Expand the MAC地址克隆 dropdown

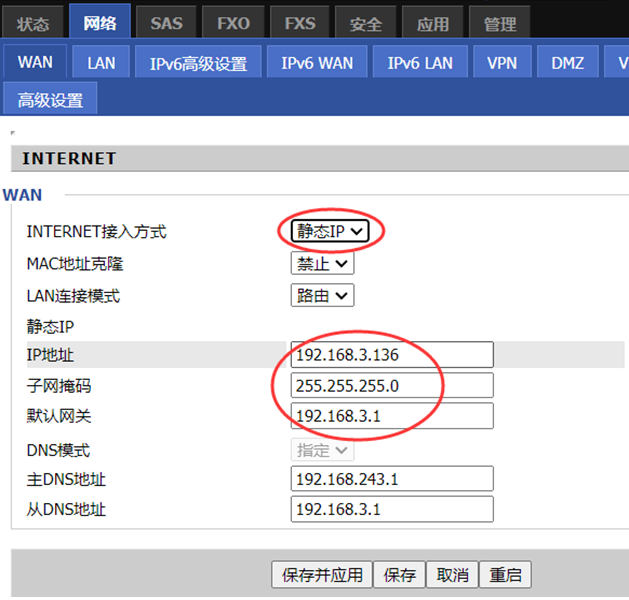[x=322, y=263]
